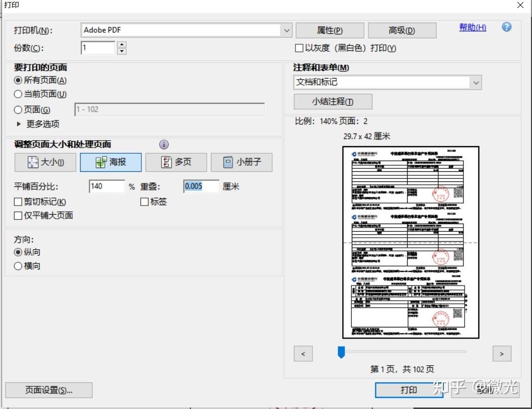Click the 属性 button
The width and height of the screenshot is (532, 409).
(x=330, y=30)
